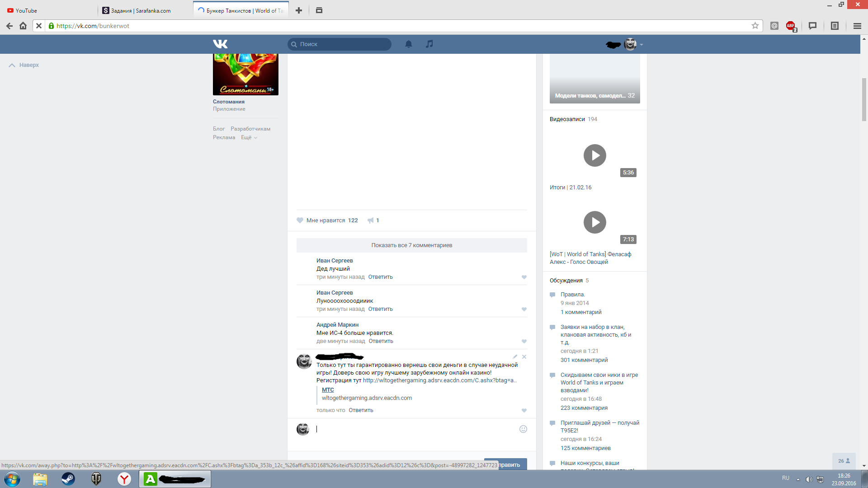
Task: Open the music player note icon
Action: (429, 44)
